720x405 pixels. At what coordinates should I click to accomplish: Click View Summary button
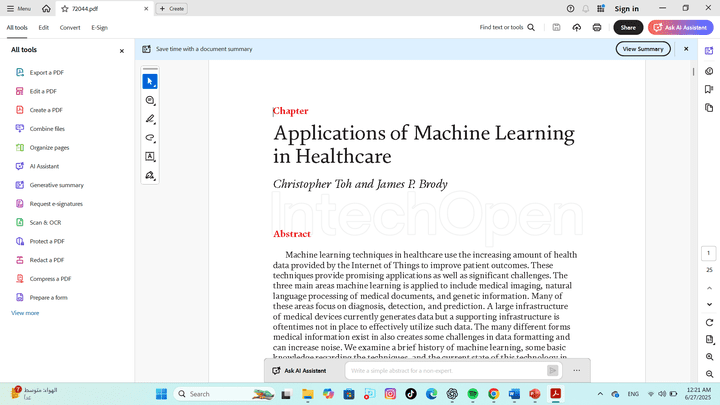point(643,49)
